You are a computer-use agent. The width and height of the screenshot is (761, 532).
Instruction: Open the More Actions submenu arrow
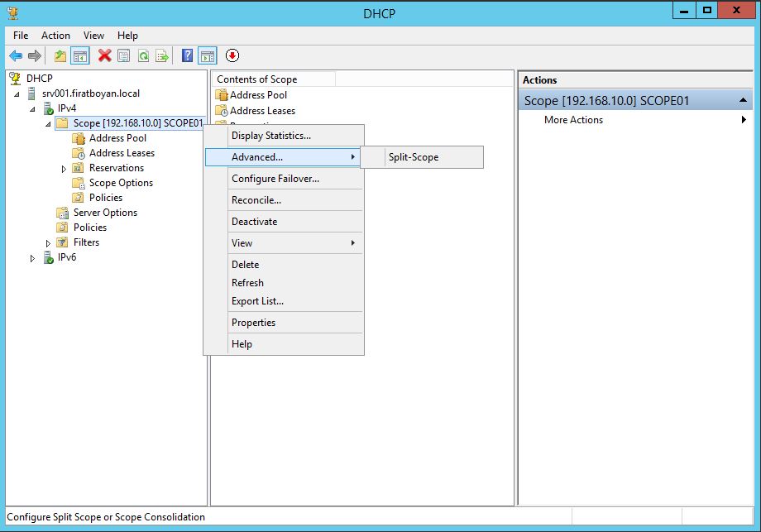[x=744, y=119]
